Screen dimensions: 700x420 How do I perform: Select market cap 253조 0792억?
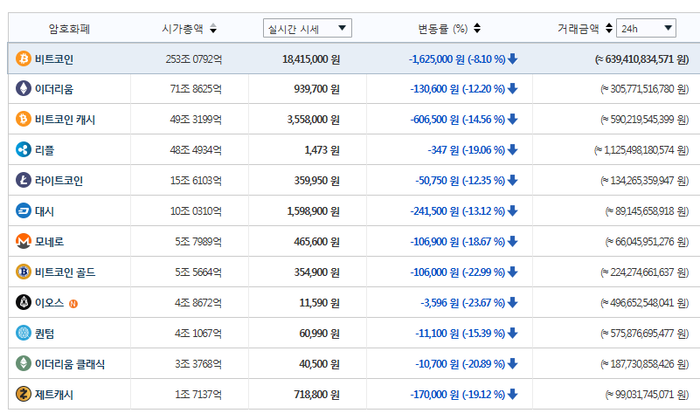pyautogui.click(x=194, y=59)
